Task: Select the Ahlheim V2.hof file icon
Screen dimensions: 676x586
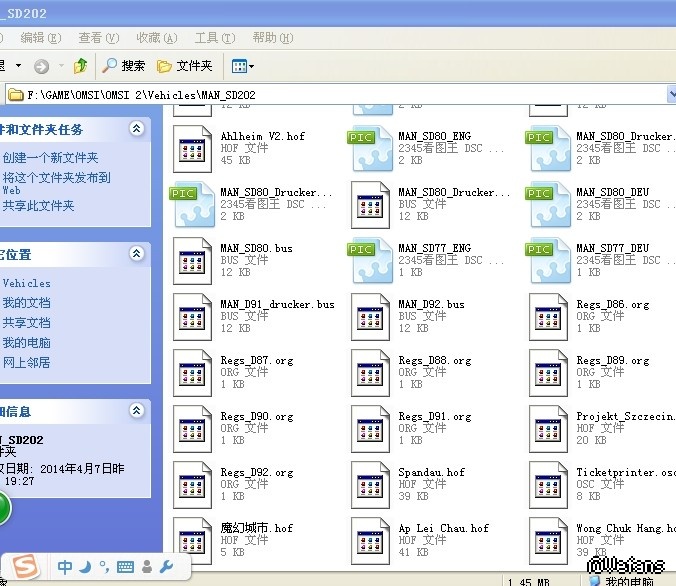Action: click(192, 146)
